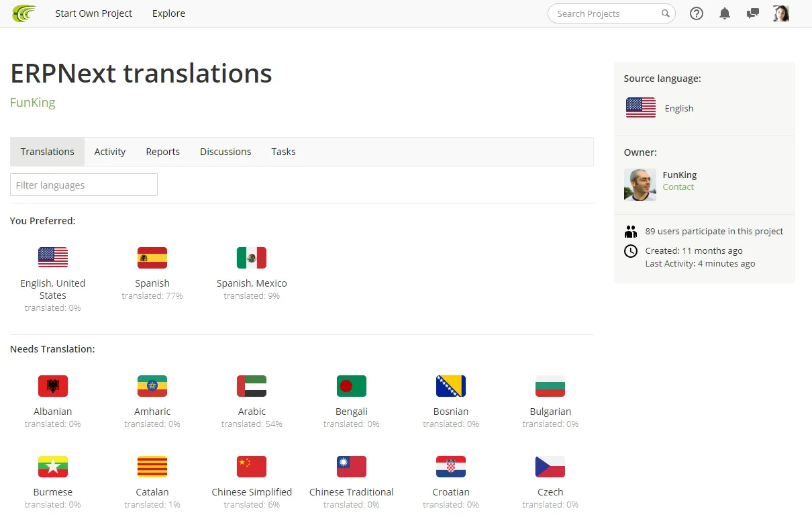Click the Chinese Simplified language name

252,492
